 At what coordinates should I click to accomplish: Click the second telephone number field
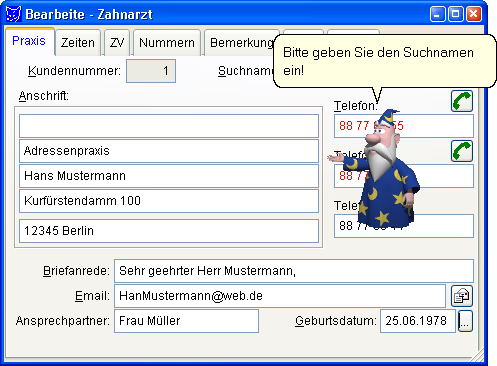point(404,176)
